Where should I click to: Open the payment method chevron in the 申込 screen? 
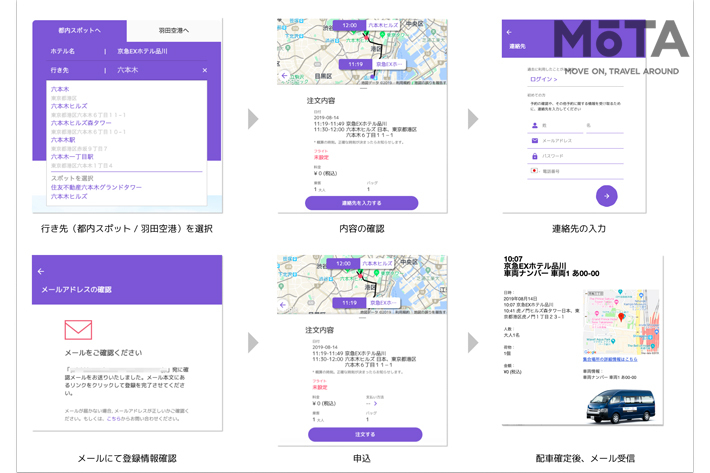375,403
